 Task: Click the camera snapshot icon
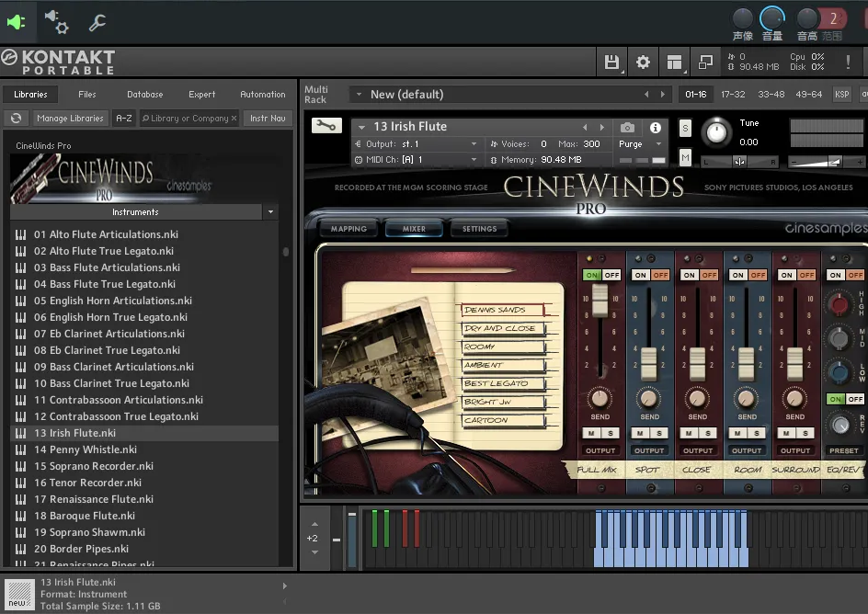click(x=627, y=127)
